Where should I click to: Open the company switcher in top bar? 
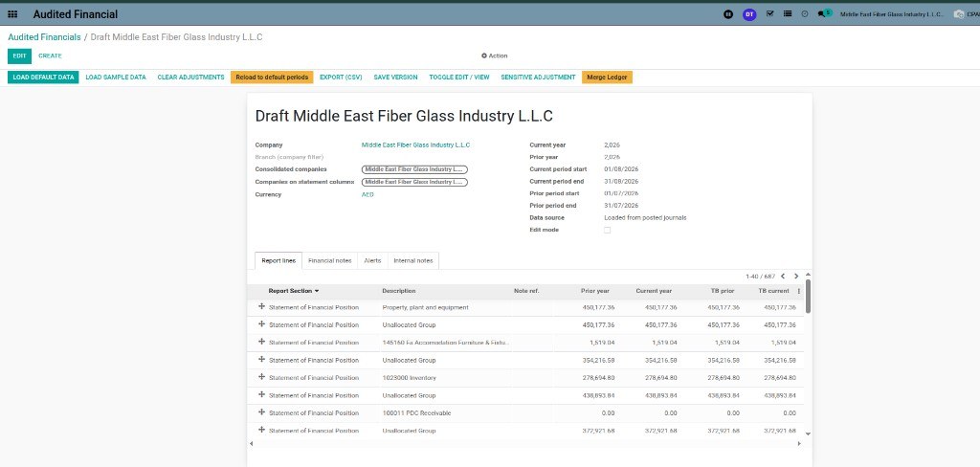892,13
